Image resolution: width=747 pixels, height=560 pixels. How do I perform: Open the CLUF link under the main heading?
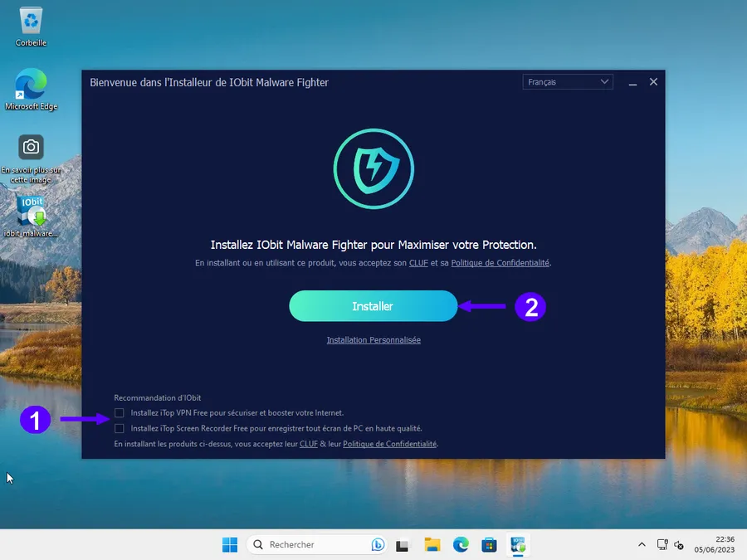tap(418, 263)
